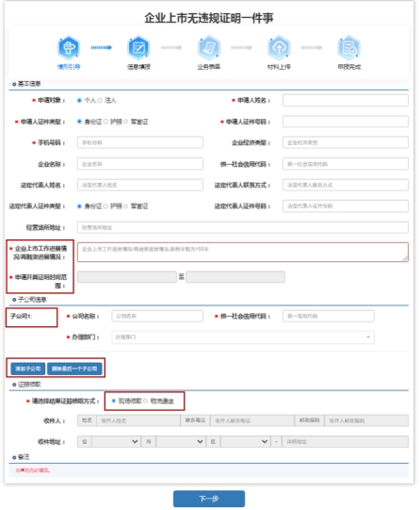Choose 护照 for applicant ID type
Viewport: 420px width, 510px height.
pyautogui.click(x=105, y=122)
